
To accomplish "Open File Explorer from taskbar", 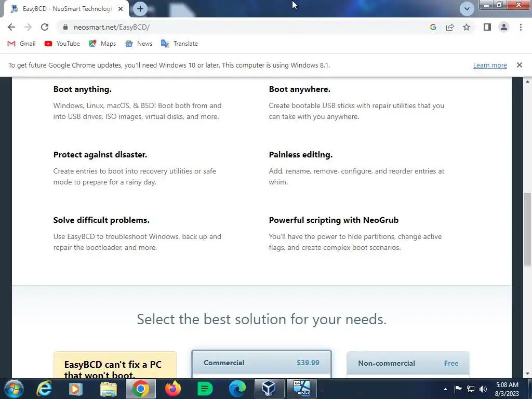I will pyautogui.click(x=109, y=389).
